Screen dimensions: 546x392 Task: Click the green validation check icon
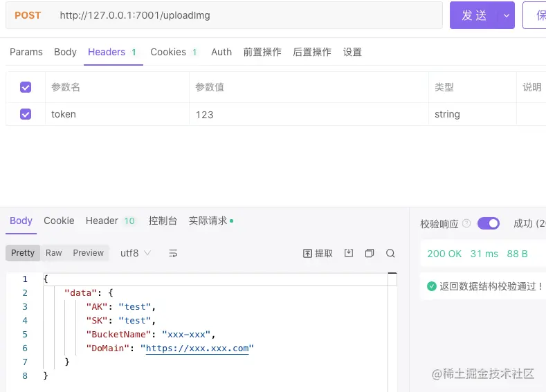coord(431,286)
